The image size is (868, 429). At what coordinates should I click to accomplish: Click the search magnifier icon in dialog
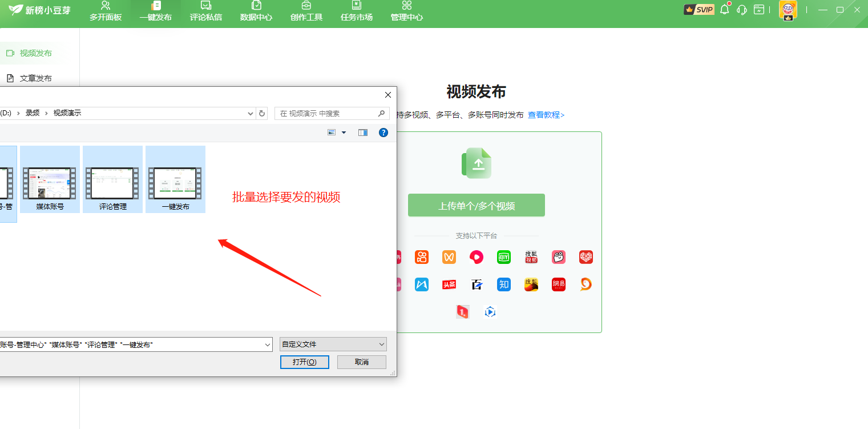[382, 114]
